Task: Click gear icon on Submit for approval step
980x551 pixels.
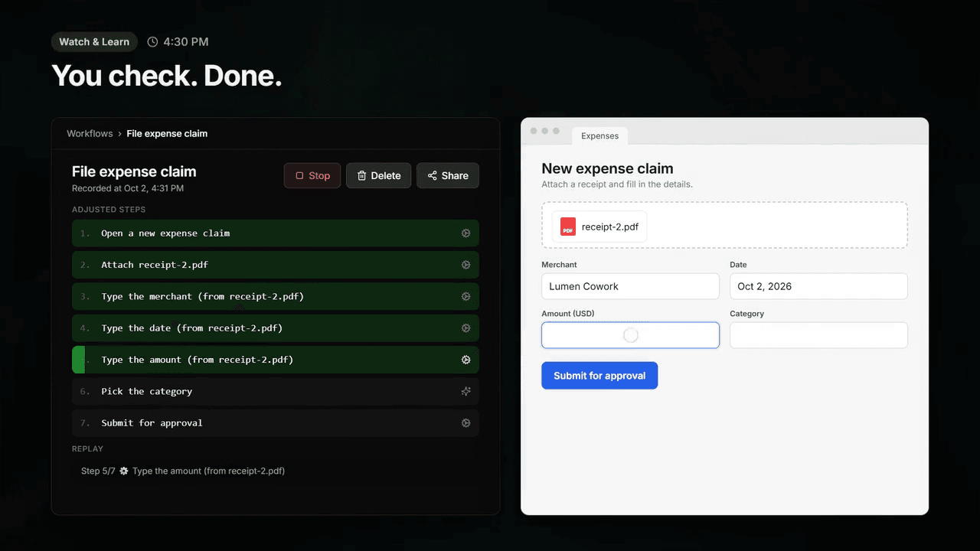Action: (465, 423)
